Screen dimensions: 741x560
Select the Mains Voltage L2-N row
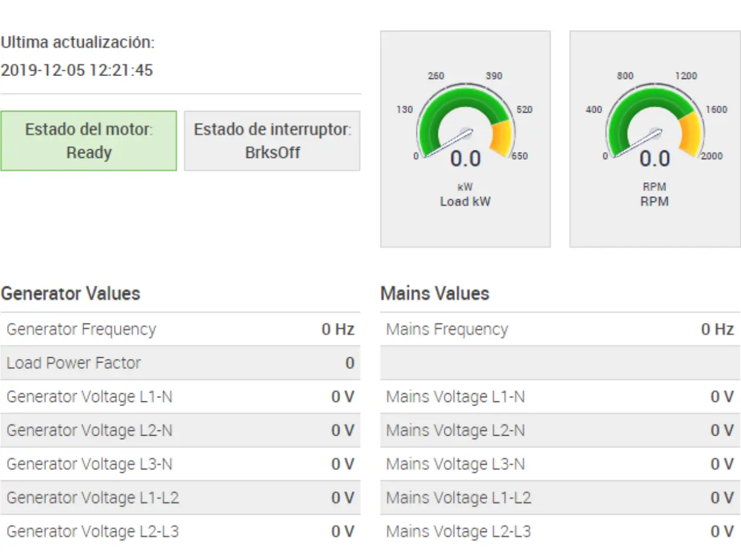pos(560,430)
